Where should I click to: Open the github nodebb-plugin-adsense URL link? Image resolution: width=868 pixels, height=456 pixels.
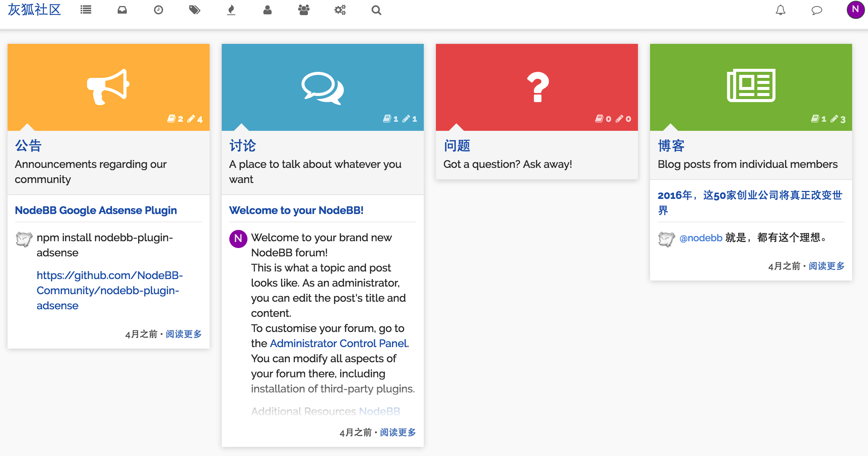pyautogui.click(x=109, y=290)
